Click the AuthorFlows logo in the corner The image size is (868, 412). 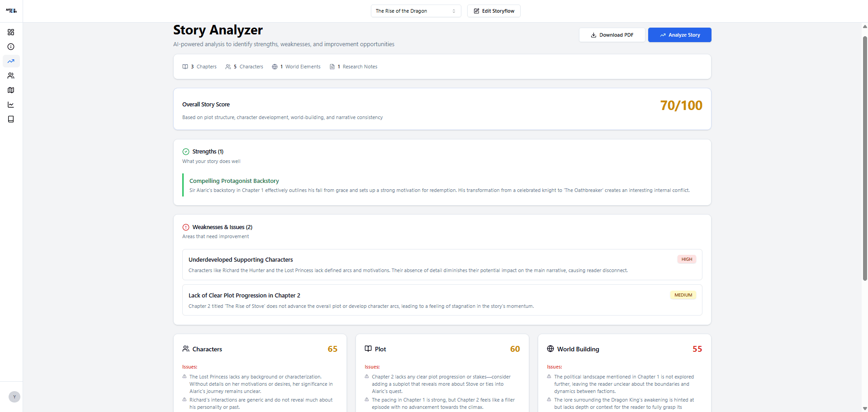coord(11,10)
